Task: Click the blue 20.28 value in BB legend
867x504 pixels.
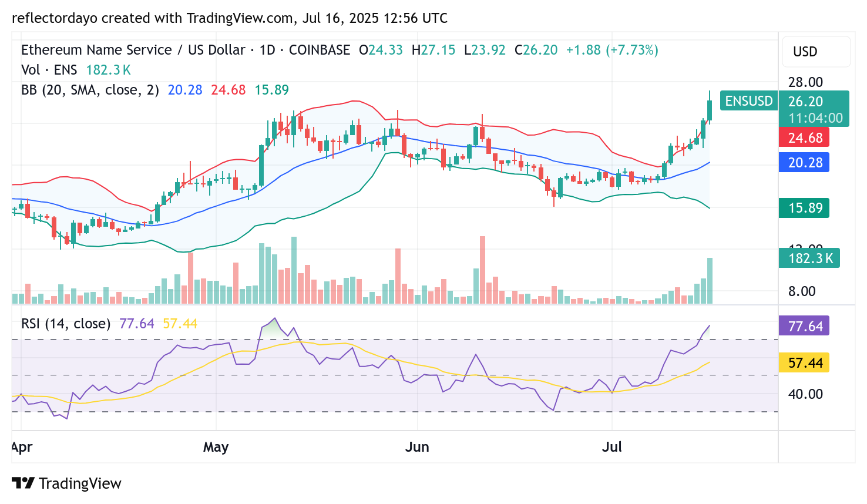Action: click(185, 90)
